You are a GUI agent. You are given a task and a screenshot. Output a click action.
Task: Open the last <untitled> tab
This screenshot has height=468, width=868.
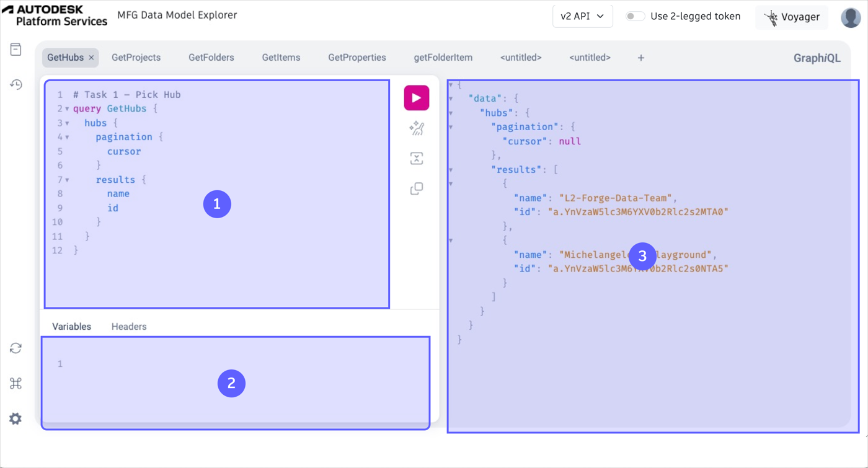(590, 58)
